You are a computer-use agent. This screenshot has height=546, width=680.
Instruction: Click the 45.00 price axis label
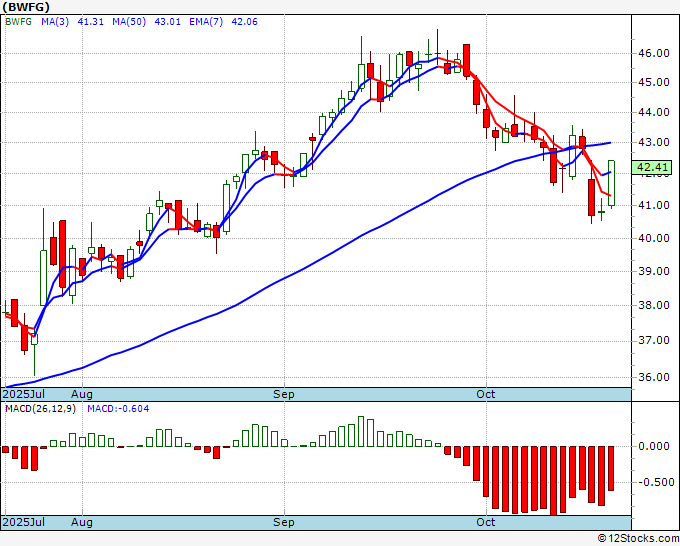(x=654, y=82)
